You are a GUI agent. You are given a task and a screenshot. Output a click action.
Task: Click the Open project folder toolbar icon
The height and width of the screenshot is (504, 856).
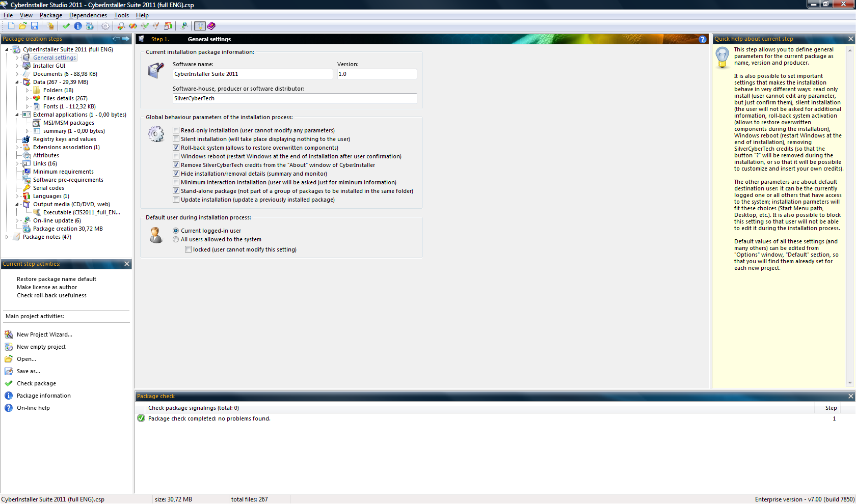(x=22, y=26)
